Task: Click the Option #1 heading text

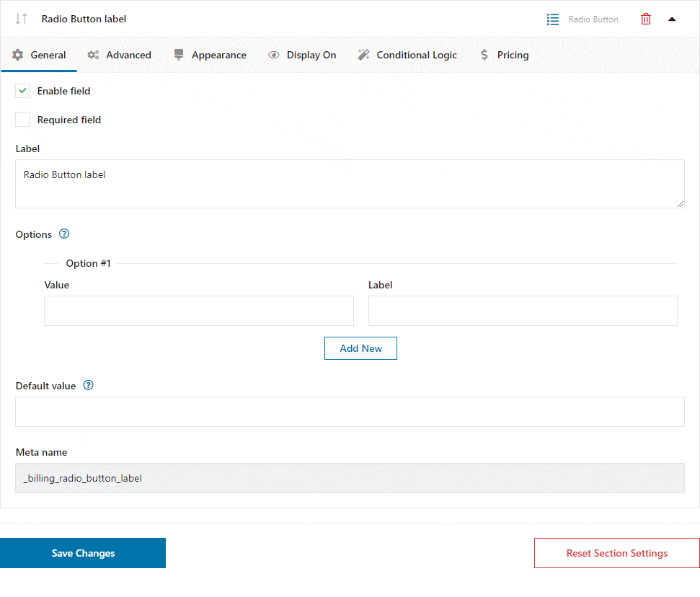Action: (89, 263)
